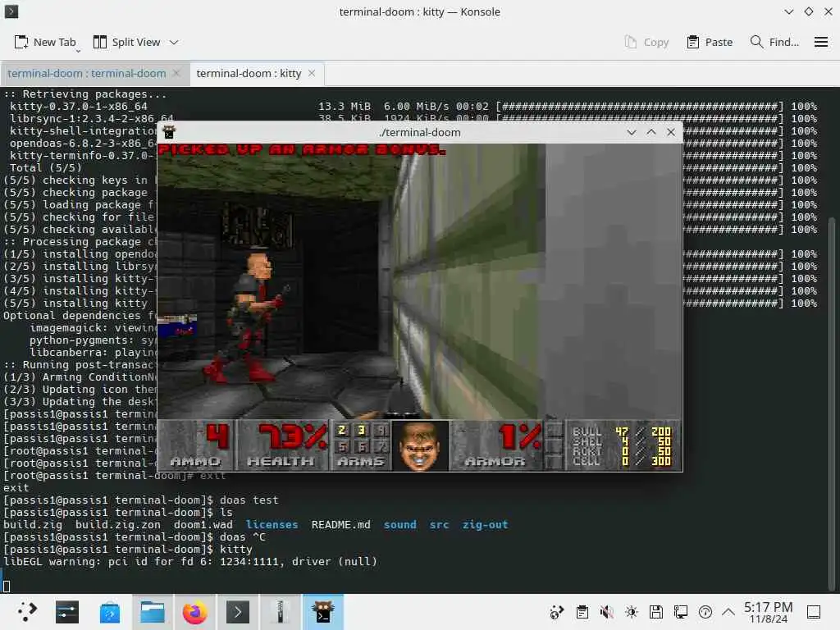Click the Ark archive taskbar icon

[x=281, y=612]
